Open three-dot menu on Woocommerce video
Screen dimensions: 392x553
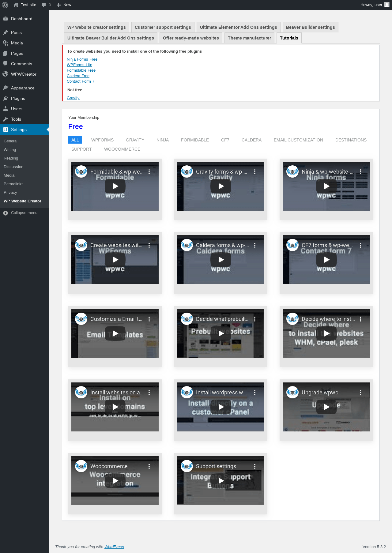[149, 466]
